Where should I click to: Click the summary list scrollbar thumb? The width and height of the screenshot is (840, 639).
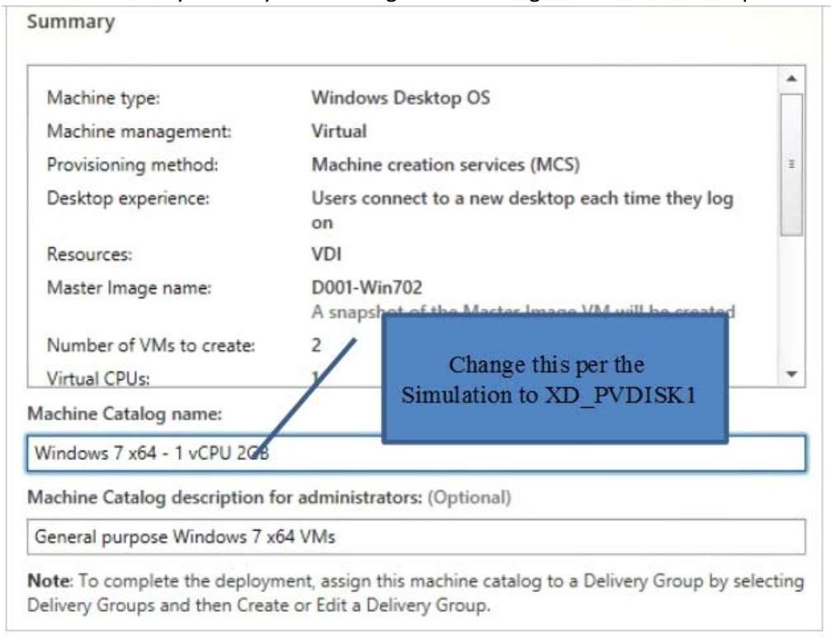(x=791, y=164)
